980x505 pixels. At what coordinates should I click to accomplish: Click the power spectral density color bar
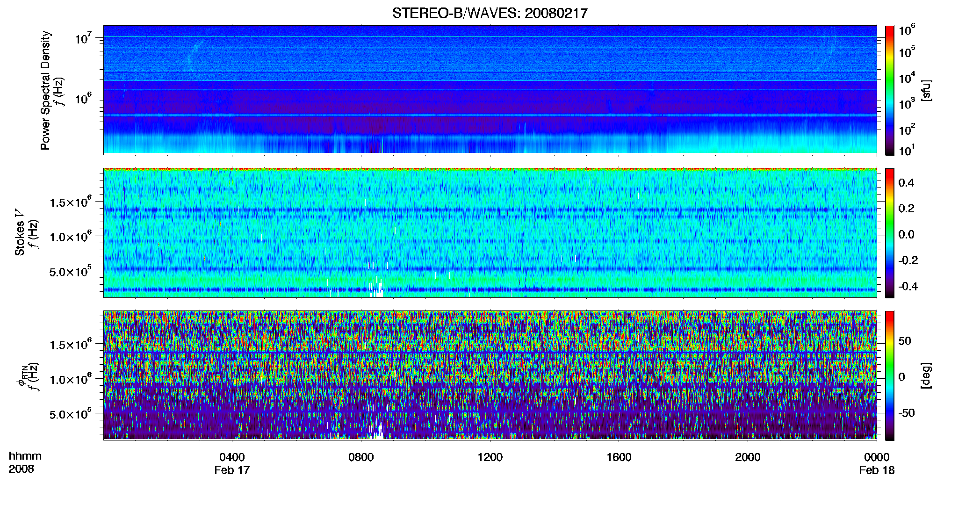pos(890,90)
